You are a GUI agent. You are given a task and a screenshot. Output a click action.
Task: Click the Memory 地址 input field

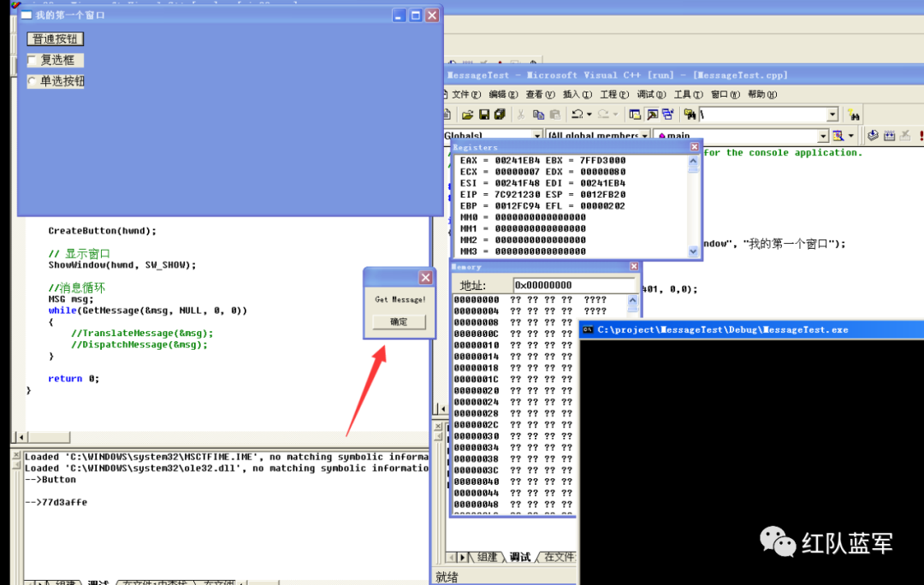click(574, 285)
